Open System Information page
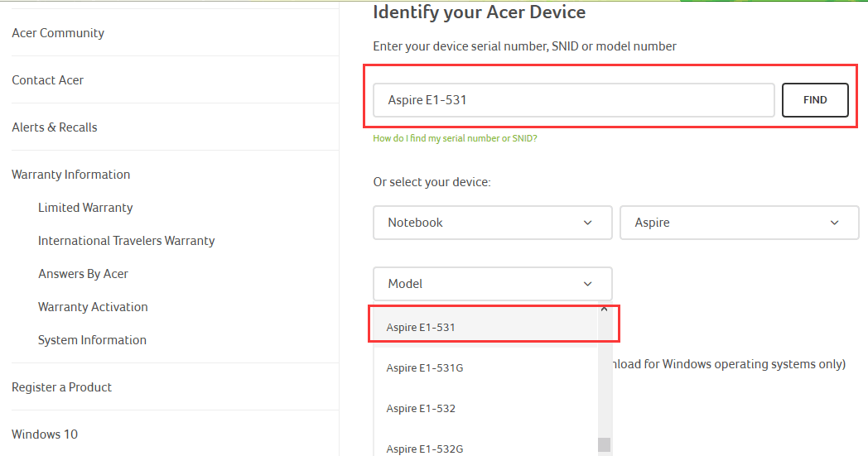The height and width of the screenshot is (456, 868). 92,340
